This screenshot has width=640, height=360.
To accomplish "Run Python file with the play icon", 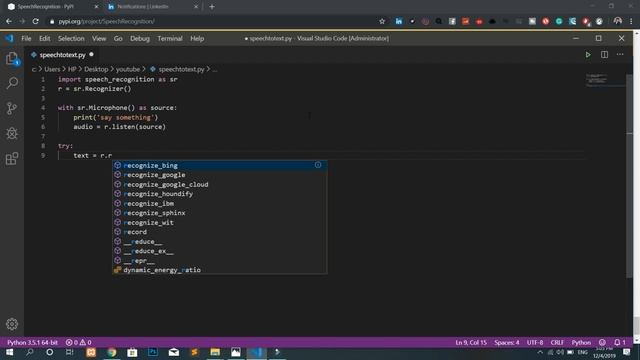I will coord(588,55).
